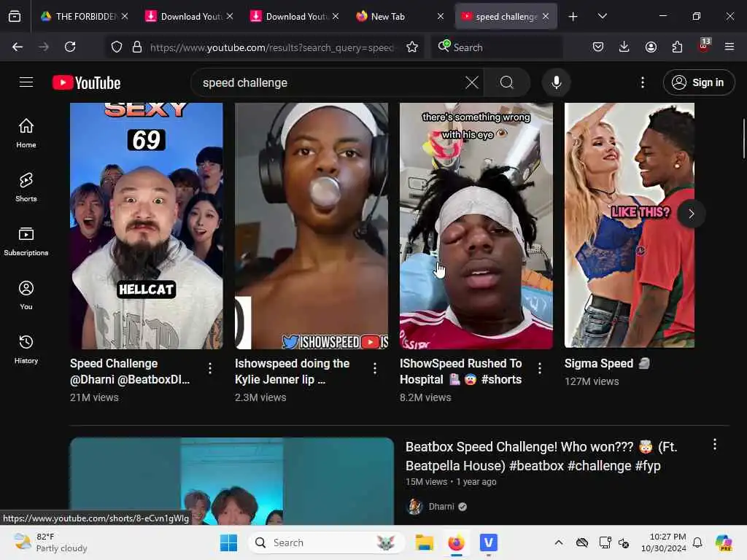Run search with the magnifier button
Image resolution: width=747 pixels, height=560 pixels.
tap(507, 82)
